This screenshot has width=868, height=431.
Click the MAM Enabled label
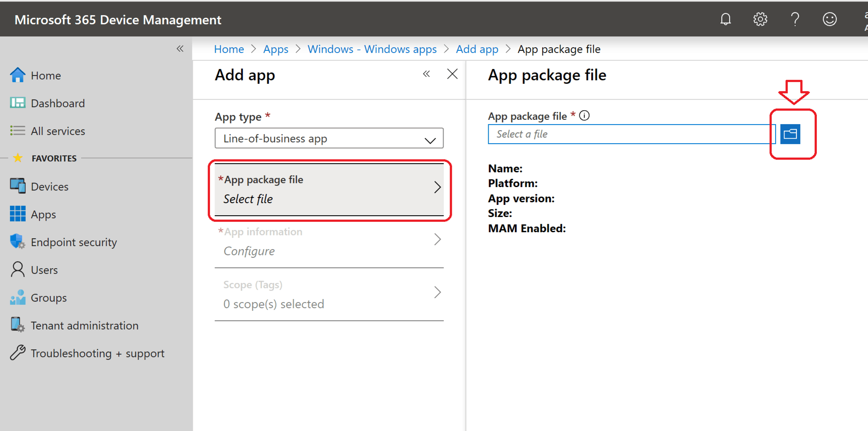[x=527, y=228]
